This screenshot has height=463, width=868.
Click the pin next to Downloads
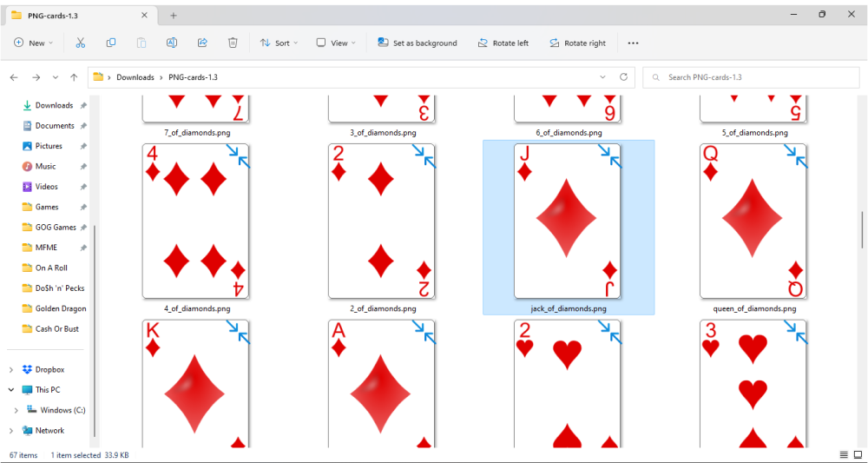coord(83,105)
